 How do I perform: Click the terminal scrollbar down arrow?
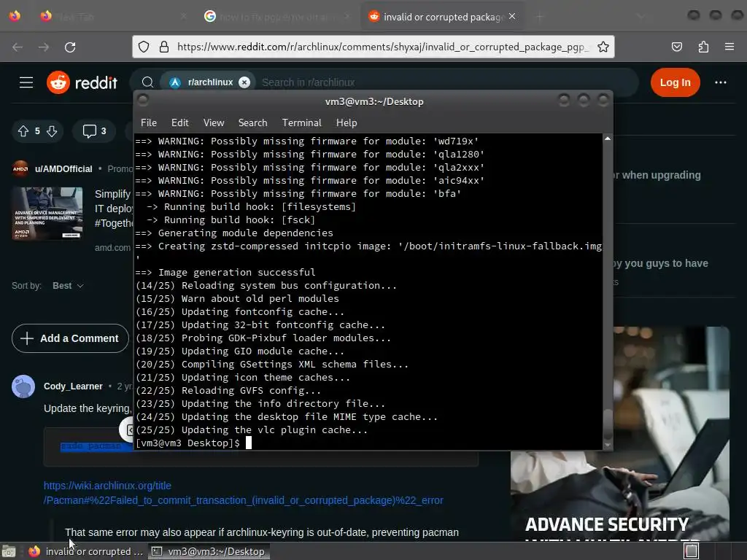[608, 446]
